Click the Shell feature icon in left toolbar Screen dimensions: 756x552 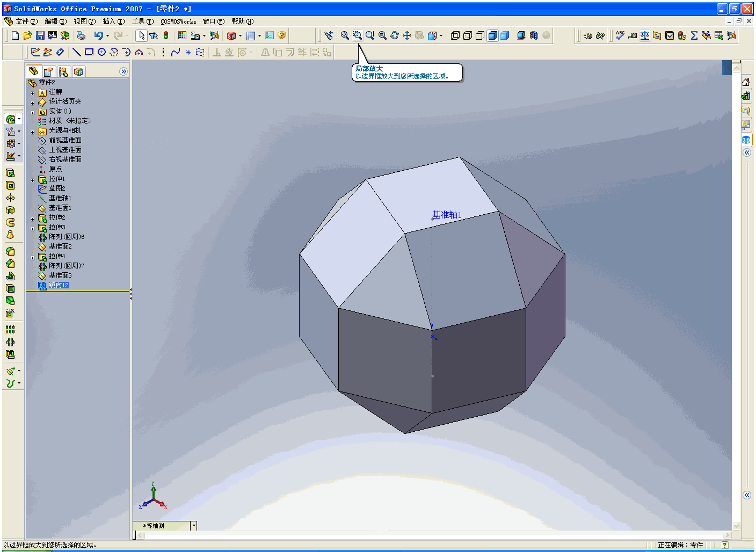[x=10, y=288]
